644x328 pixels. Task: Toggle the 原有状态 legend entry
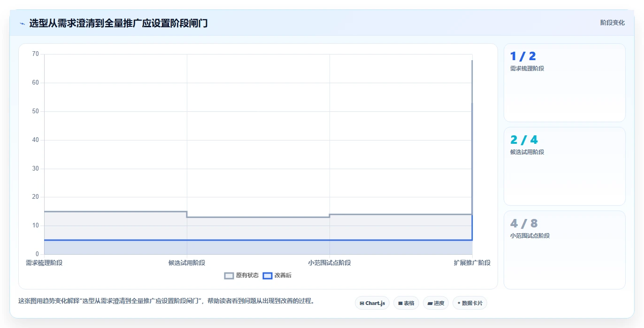[242, 275]
